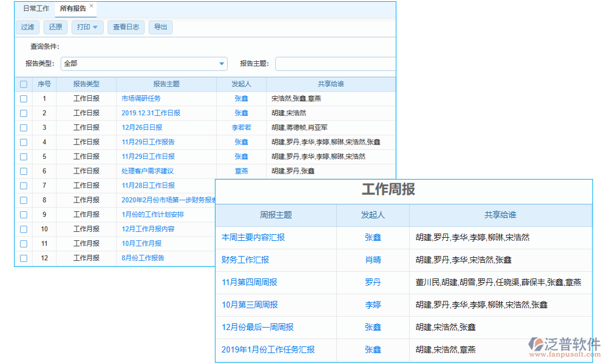Click initiator 李若若 in row 3
The image size is (607, 364).
(241, 127)
